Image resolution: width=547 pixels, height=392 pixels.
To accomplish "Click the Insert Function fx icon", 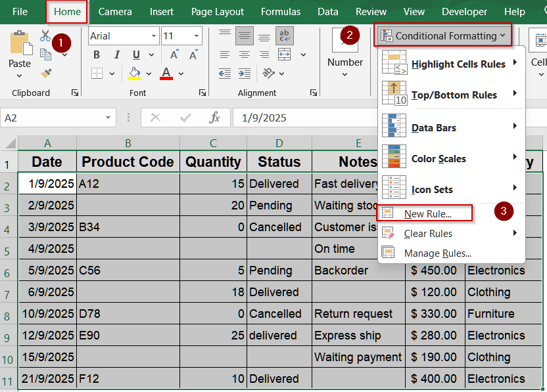I will [214, 118].
